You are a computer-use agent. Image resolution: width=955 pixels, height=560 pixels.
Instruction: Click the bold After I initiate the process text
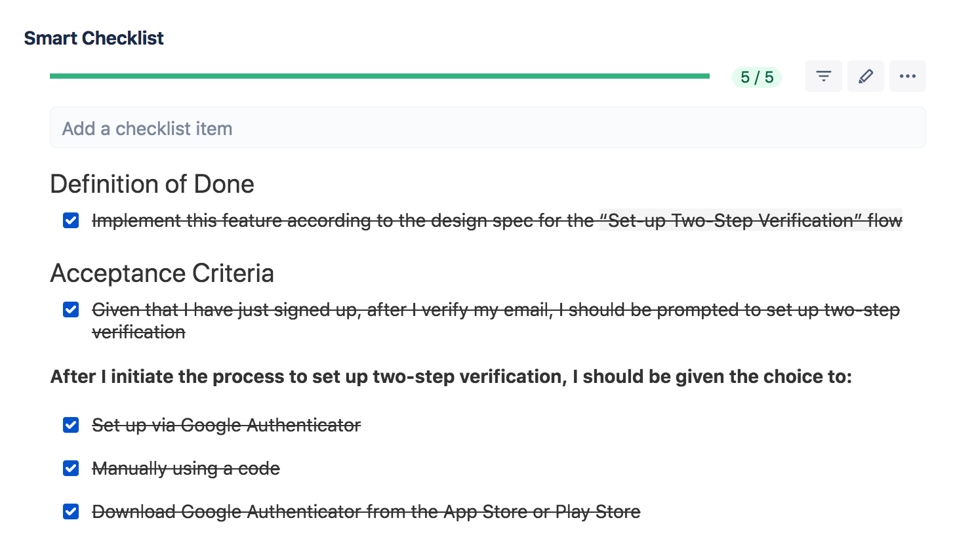tap(451, 377)
